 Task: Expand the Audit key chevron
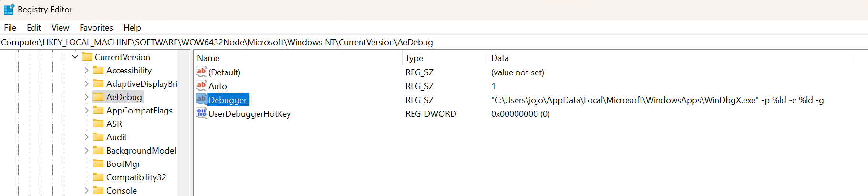(86, 137)
